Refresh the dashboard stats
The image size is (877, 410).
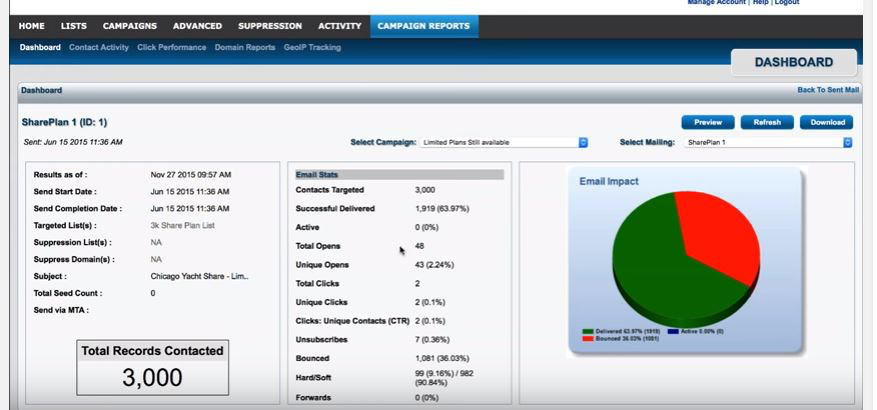coord(767,122)
